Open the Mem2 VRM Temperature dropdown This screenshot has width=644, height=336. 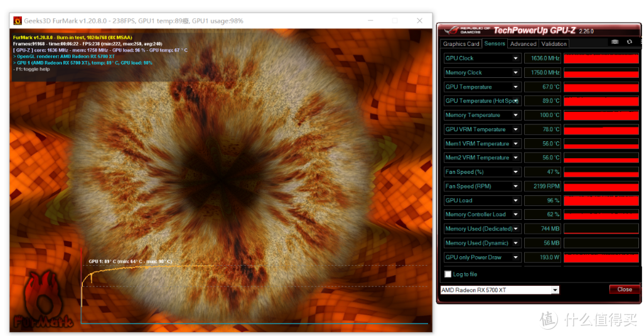515,158
